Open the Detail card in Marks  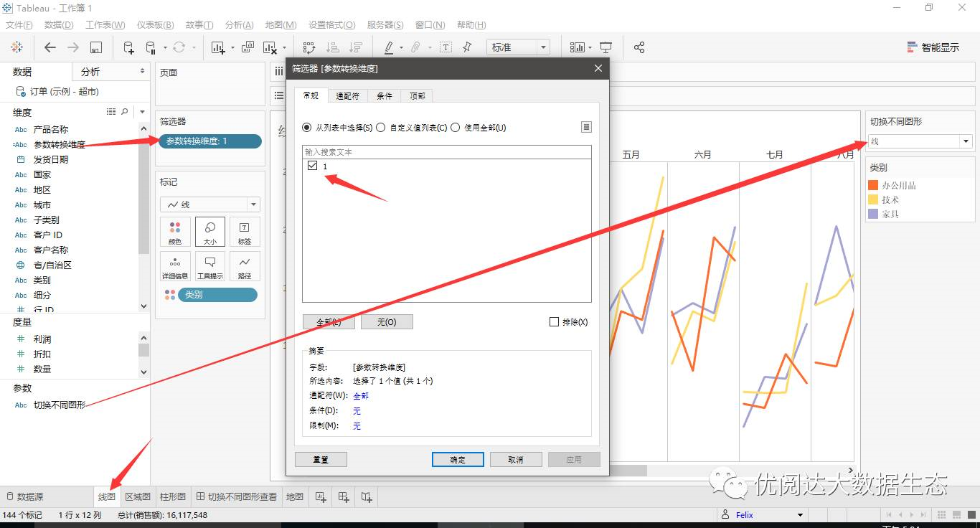175,266
